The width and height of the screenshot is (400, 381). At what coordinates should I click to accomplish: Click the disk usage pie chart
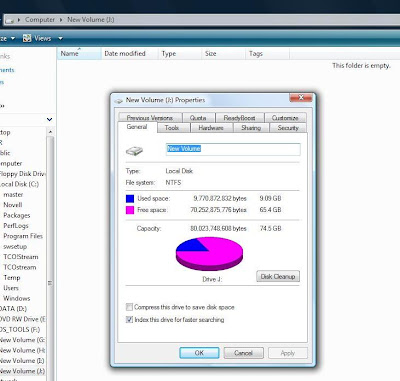[x=209, y=254]
